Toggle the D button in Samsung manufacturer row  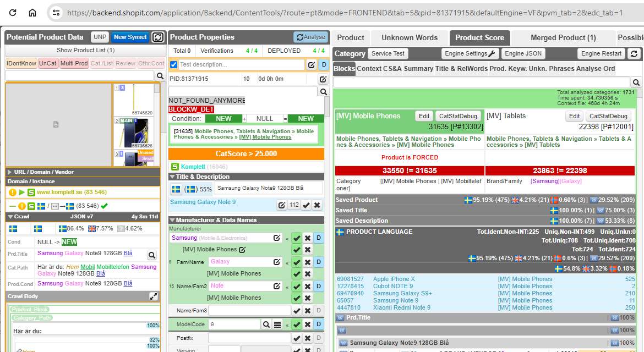click(x=318, y=238)
